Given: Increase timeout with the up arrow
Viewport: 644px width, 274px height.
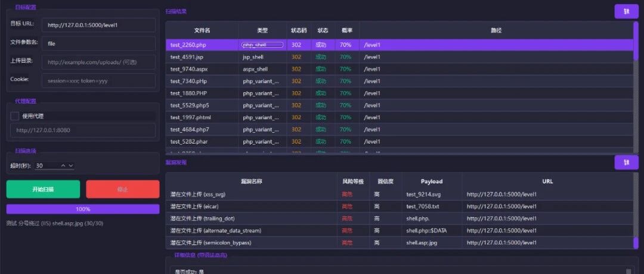Looking at the screenshot, I should pos(63,166).
